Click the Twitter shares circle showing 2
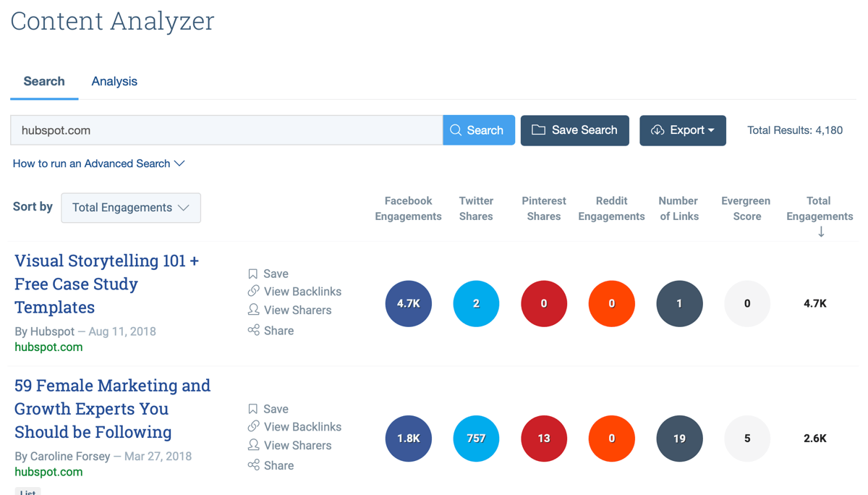This screenshot has height=495, width=868. (476, 303)
